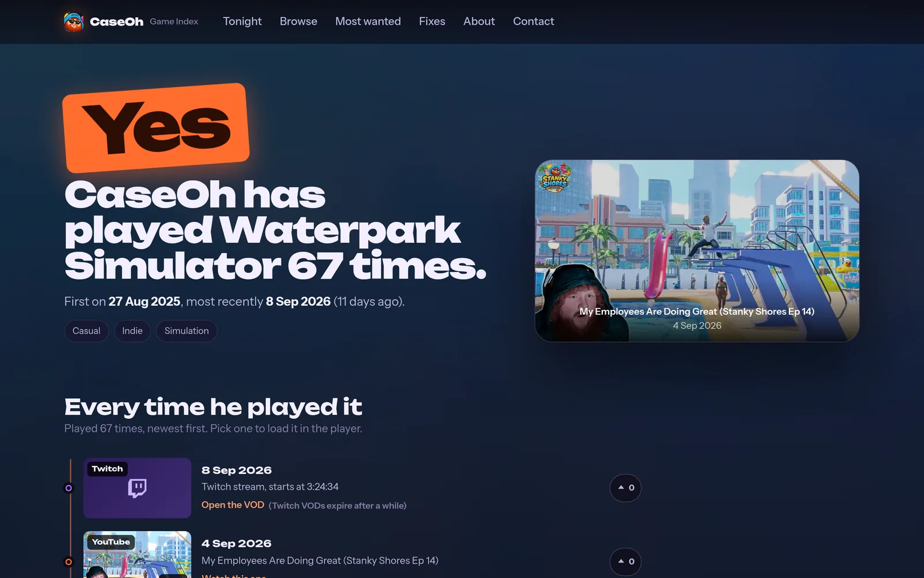Go to the Fixes page

click(432, 21)
